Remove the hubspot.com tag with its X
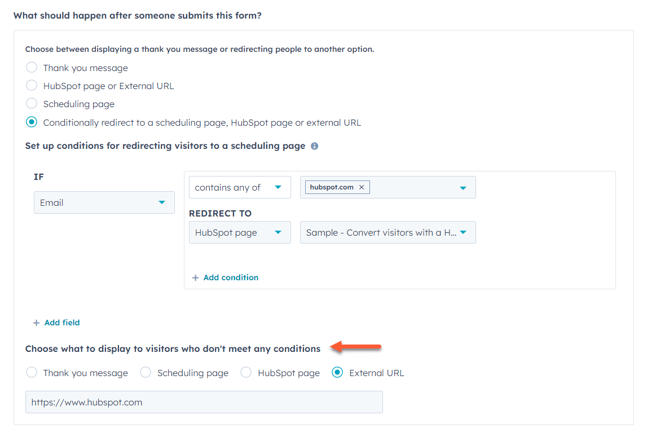 coord(361,187)
